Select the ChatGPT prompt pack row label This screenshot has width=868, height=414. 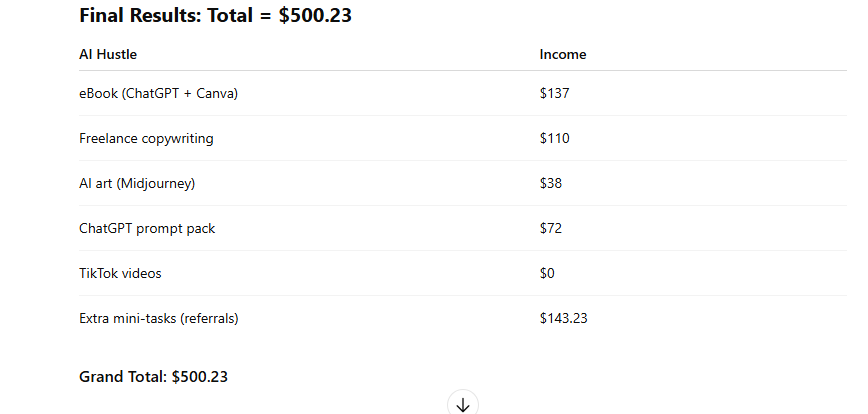147,228
